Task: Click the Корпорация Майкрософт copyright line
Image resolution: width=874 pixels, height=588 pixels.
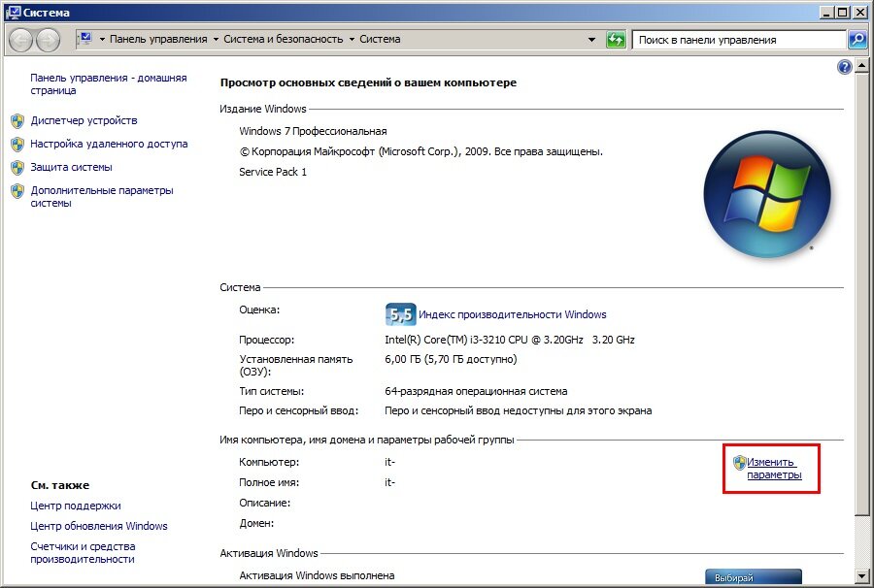Action: [420, 151]
